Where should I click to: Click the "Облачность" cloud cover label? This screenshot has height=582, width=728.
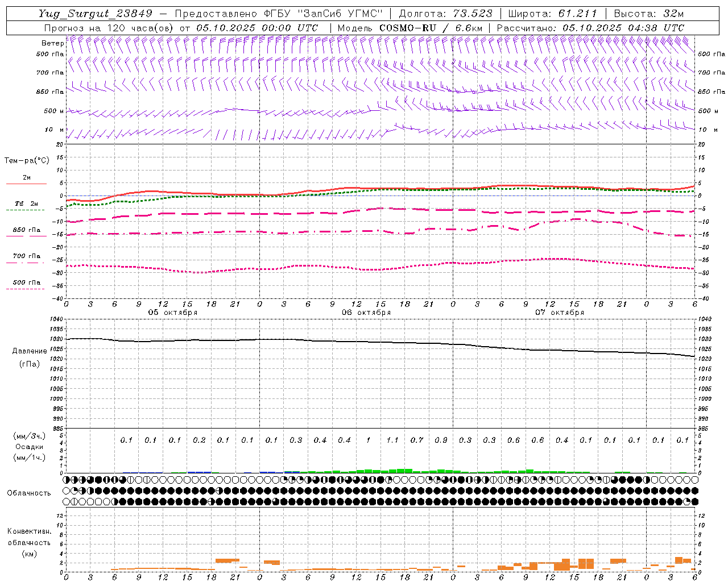29,493
